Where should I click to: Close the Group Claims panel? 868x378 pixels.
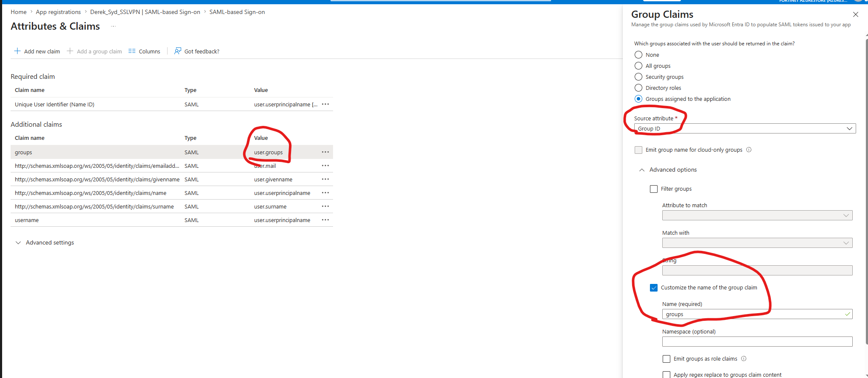[x=856, y=14]
